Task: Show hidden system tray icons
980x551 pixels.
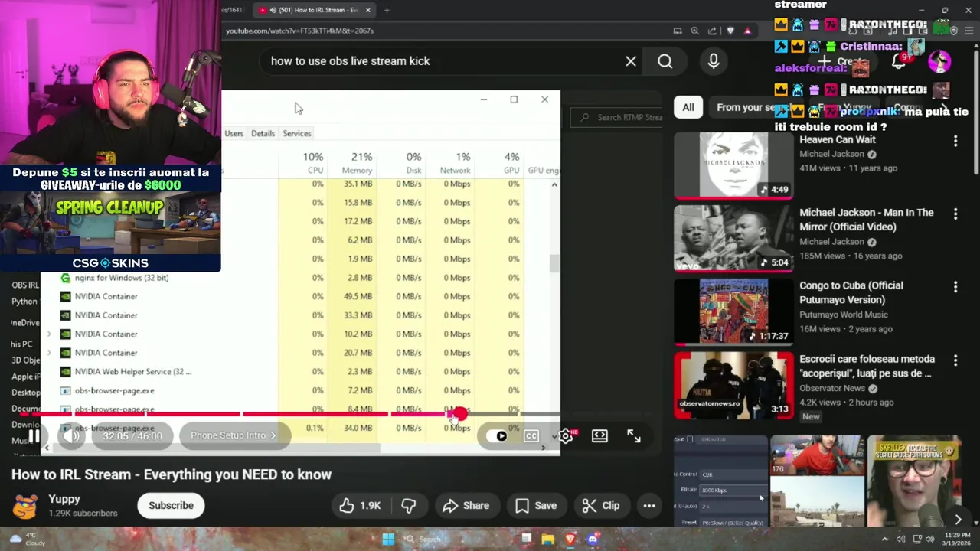Action: pos(886,540)
